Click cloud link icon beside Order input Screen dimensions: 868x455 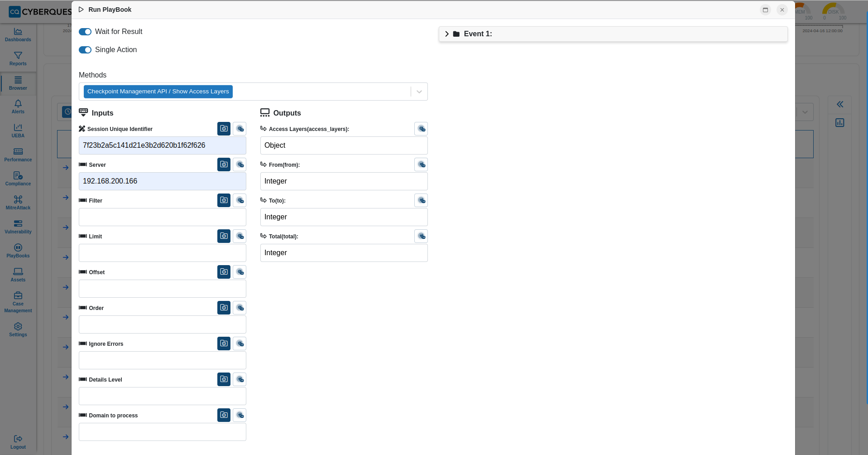[240, 308]
